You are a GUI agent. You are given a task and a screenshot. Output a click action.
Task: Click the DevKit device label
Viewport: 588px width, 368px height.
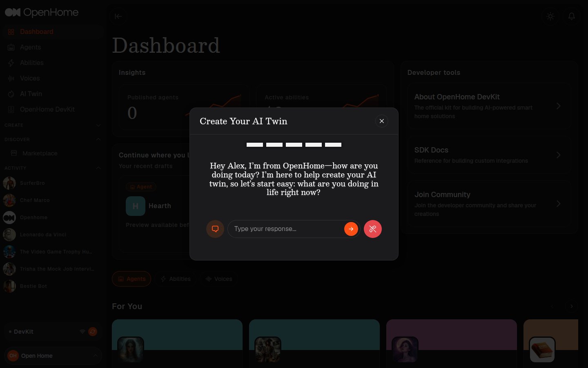click(x=23, y=332)
